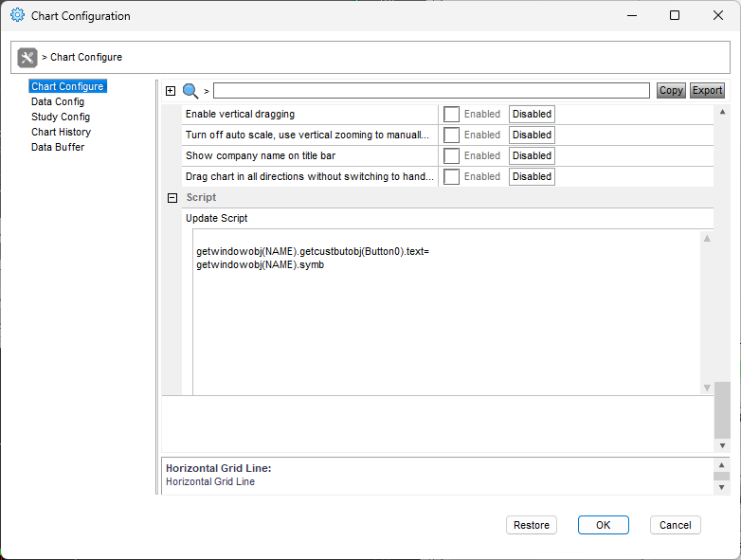741x560 pixels.
Task: Click the 'Enable vertical dragging' row label
Action: point(240,115)
